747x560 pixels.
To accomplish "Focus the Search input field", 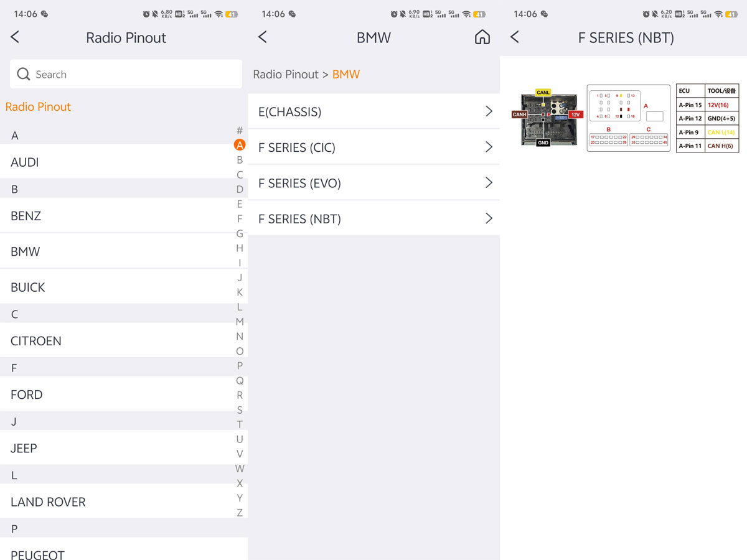I will point(126,74).
